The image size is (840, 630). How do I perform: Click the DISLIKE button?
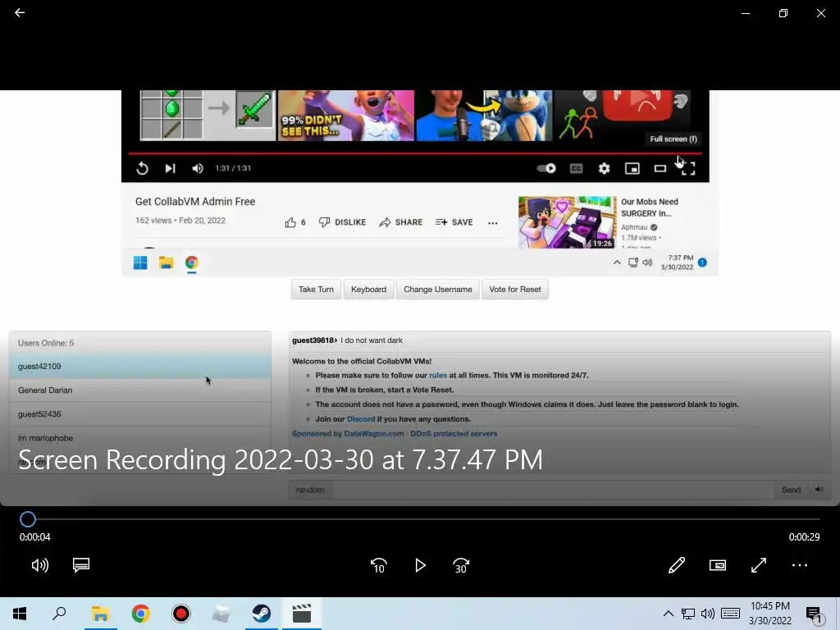342,222
